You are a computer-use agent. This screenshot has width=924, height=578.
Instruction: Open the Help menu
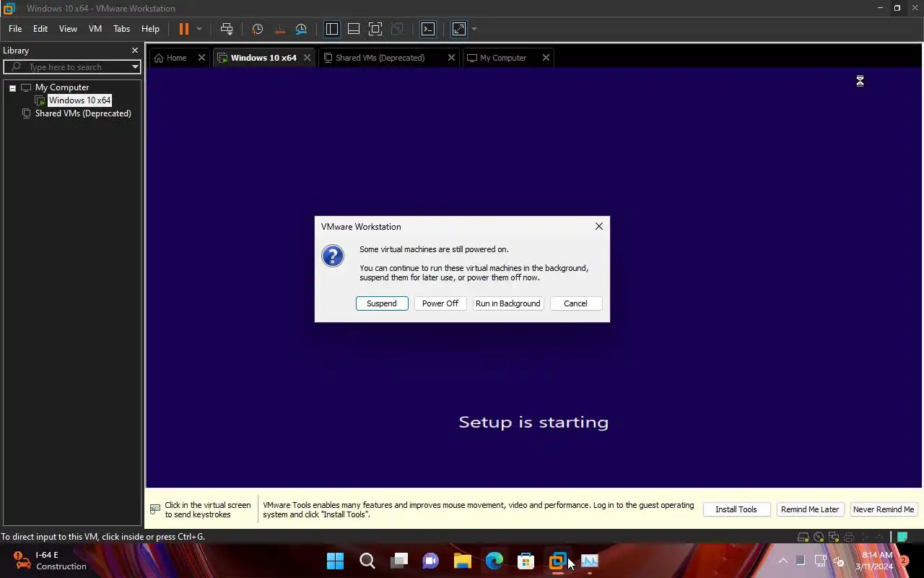(150, 29)
